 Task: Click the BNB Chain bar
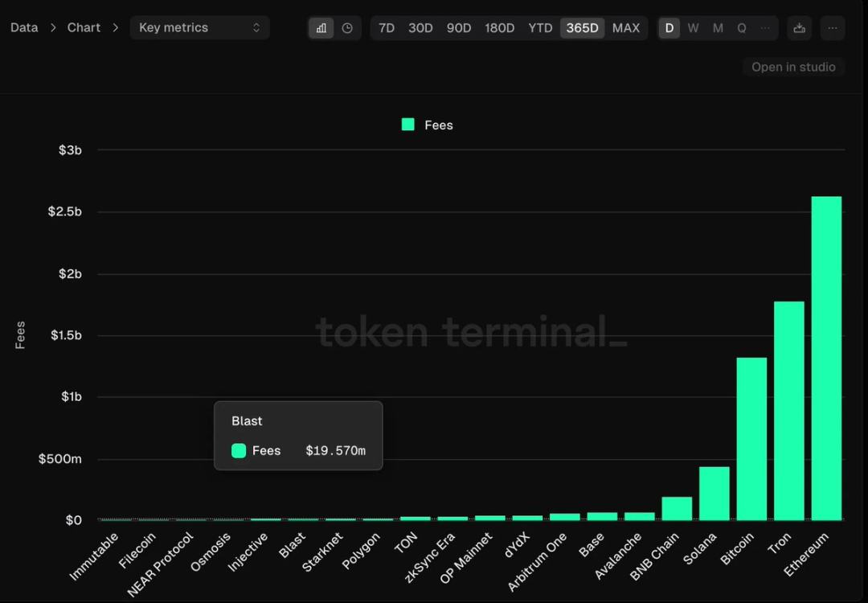(x=677, y=508)
